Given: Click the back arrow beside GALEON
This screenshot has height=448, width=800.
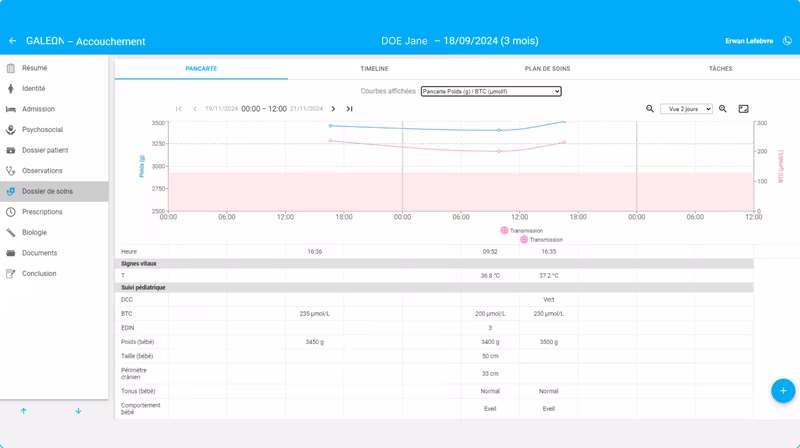Looking at the screenshot, I should [x=13, y=41].
